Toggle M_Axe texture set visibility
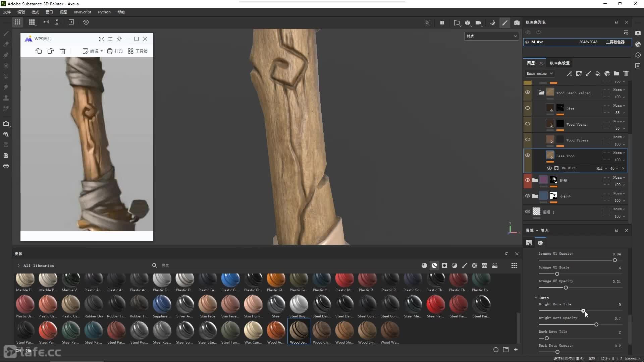 coord(527,42)
